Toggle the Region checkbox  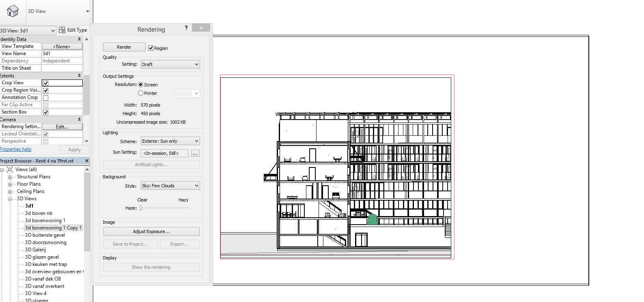tap(151, 48)
